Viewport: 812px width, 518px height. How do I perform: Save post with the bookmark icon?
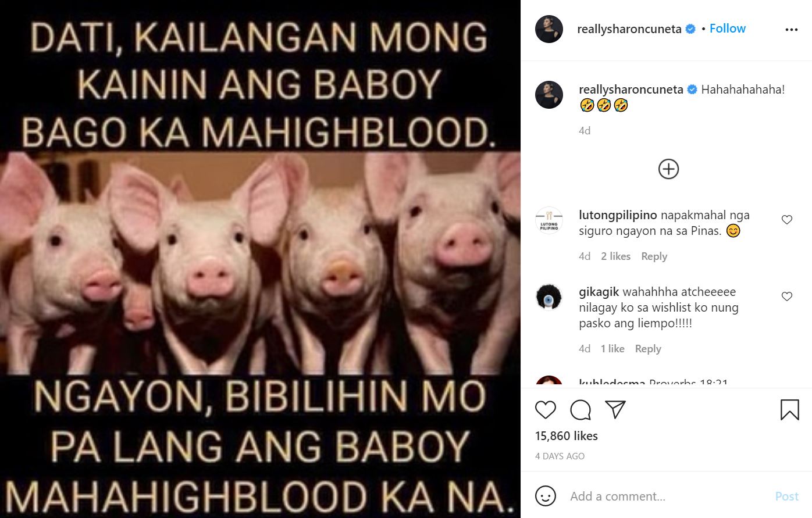click(x=789, y=410)
